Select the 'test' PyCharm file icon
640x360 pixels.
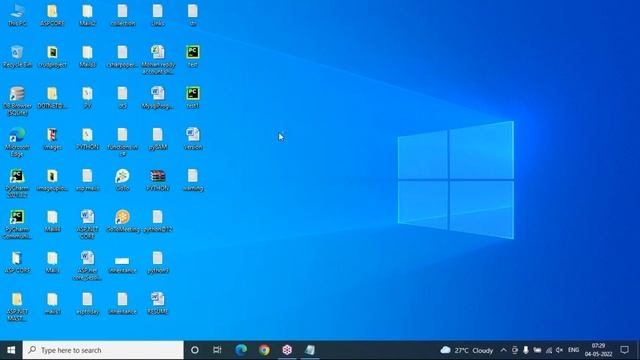193,57
